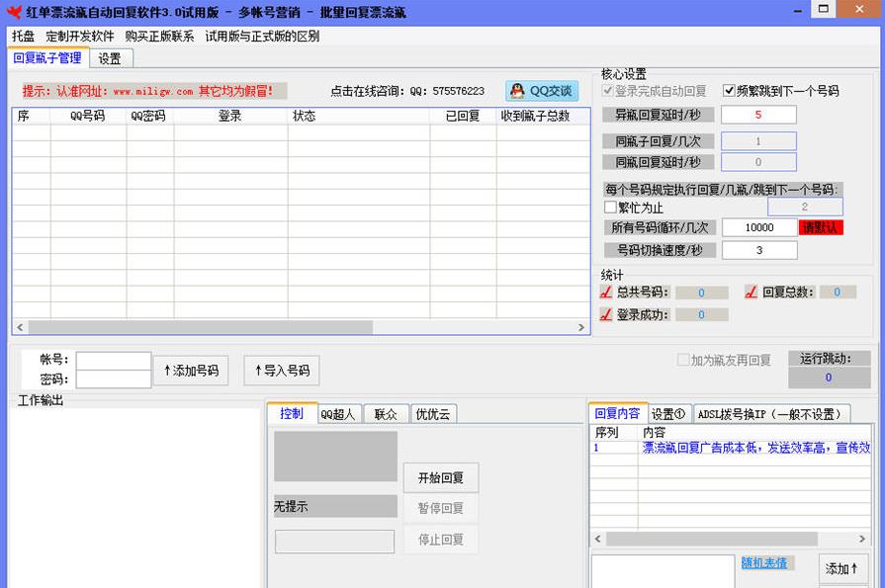Click the red checkmark icon beside 回复总数
The image size is (885, 588).
click(751, 292)
